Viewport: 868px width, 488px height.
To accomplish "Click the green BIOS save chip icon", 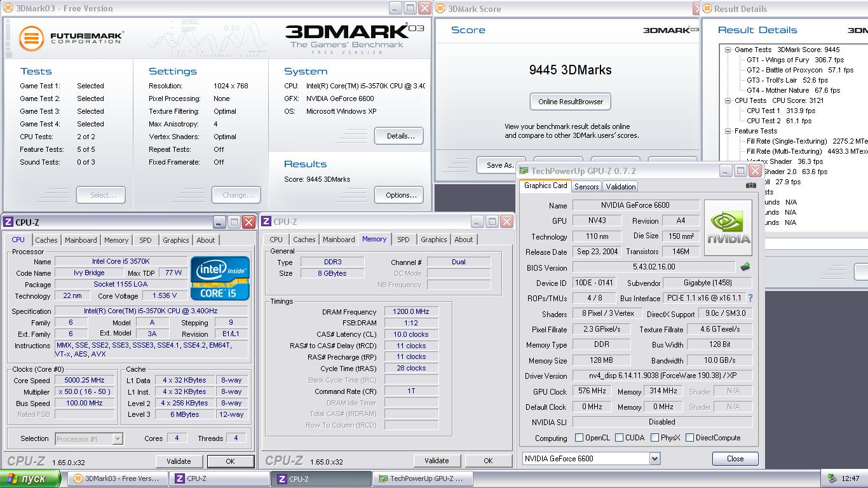I will pos(745,267).
